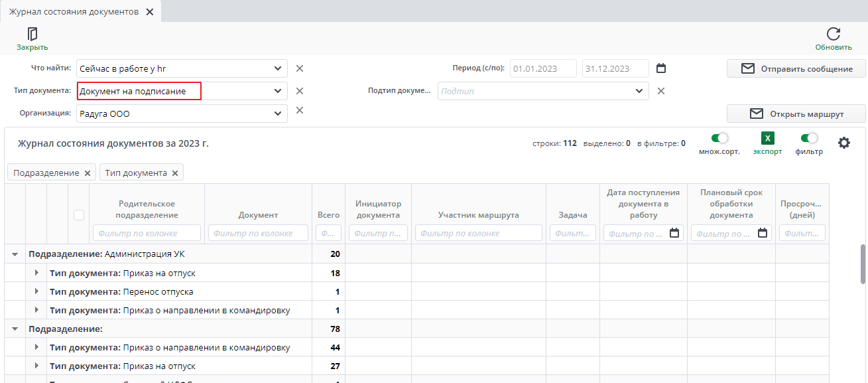Image resolution: width=868 pixels, height=383 pixels.
Task: Click the Обновить refresh icon
Action: coord(834,34)
